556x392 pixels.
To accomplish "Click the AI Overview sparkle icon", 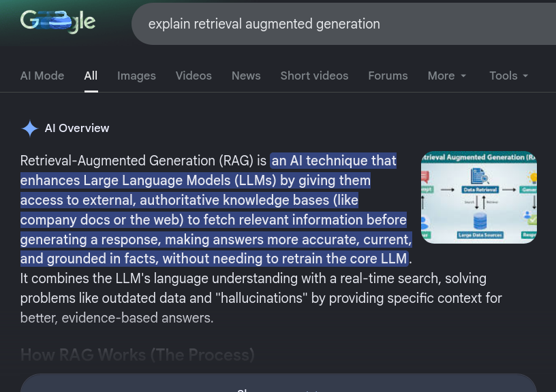I will point(30,129).
